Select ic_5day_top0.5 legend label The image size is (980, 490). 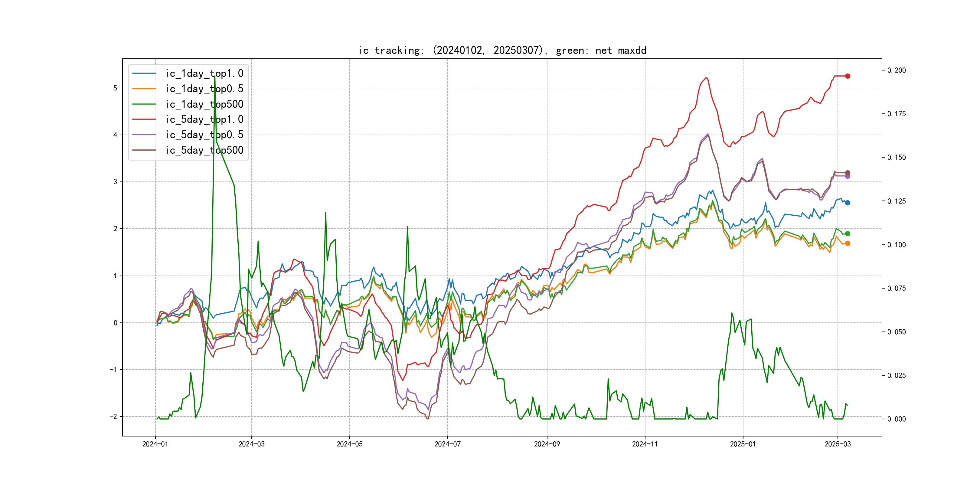pos(204,135)
